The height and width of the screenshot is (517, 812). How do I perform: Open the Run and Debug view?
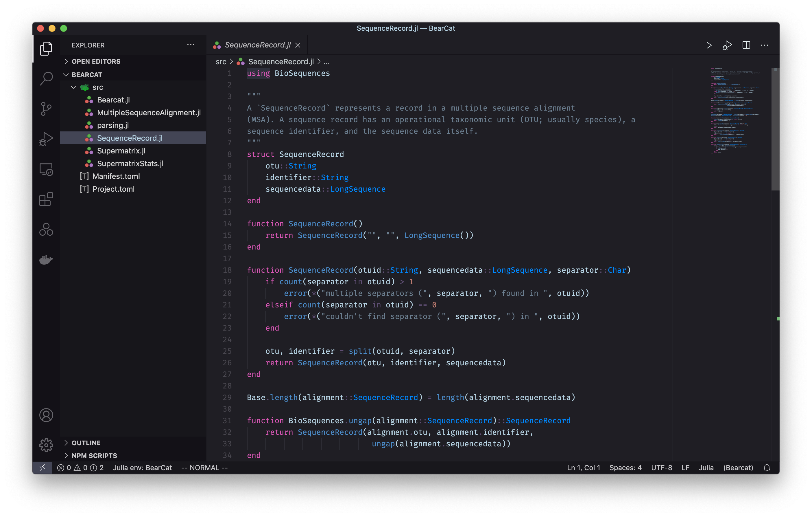coord(46,138)
